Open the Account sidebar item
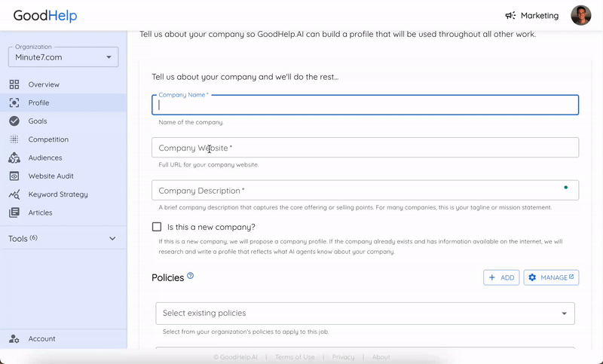 coord(63,338)
